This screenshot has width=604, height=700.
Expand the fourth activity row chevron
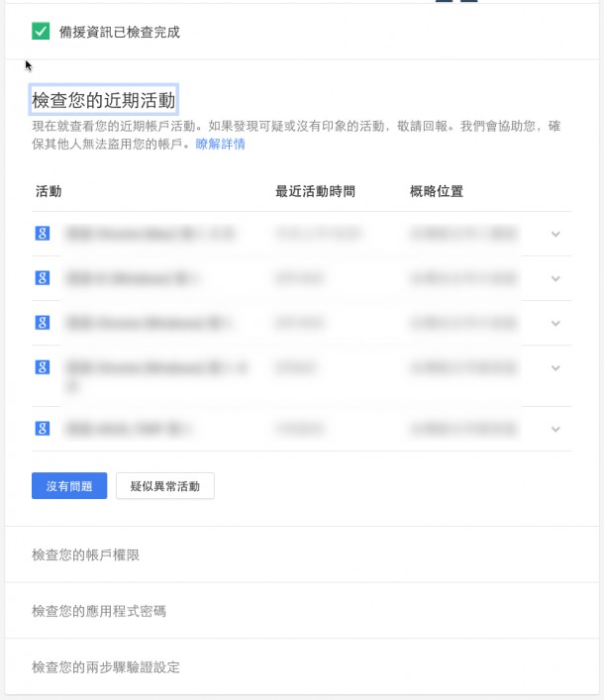[x=555, y=368]
